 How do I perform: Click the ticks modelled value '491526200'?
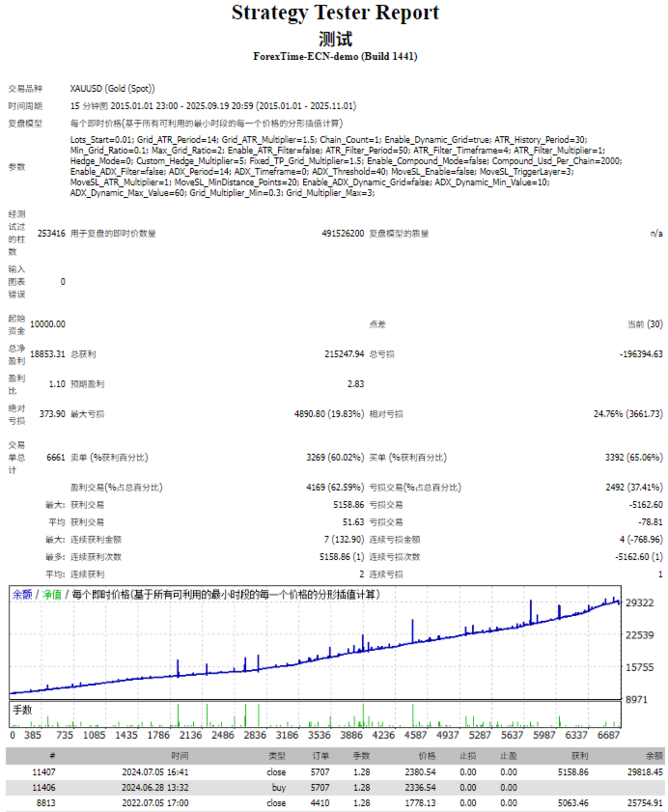click(343, 234)
